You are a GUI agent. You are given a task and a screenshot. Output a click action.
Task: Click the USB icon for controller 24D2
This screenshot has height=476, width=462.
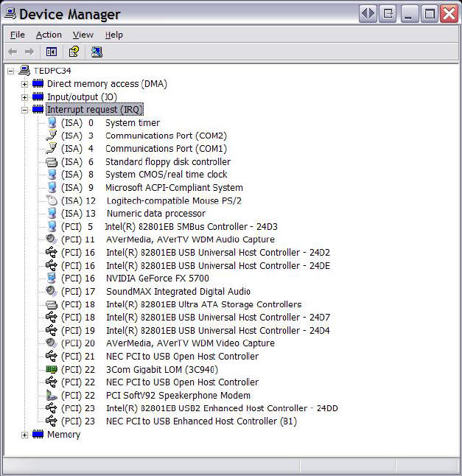[x=52, y=252]
